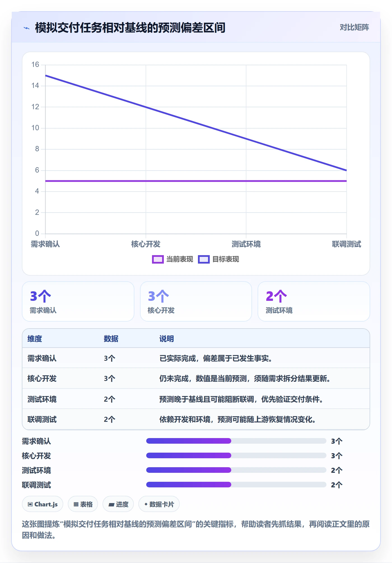392x563 pixels.
Task: Select the 测试环境 table row name
Action: click(x=42, y=399)
